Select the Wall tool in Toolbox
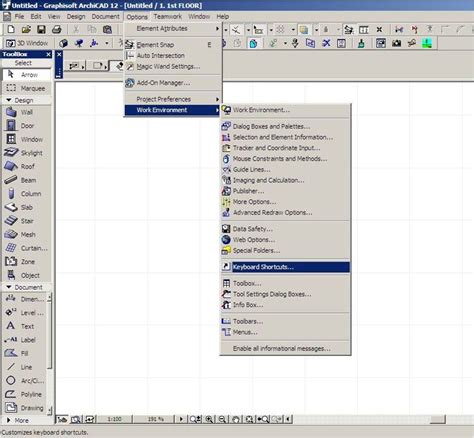The image size is (474, 438). 26,112
